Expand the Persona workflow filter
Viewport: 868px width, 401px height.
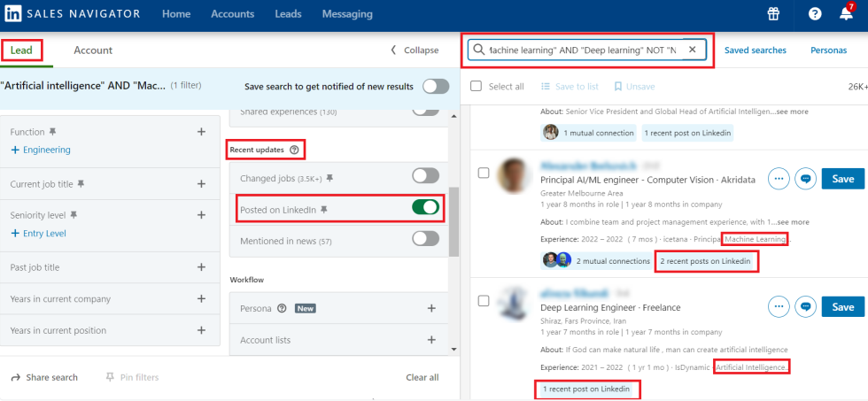[x=432, y=309]
